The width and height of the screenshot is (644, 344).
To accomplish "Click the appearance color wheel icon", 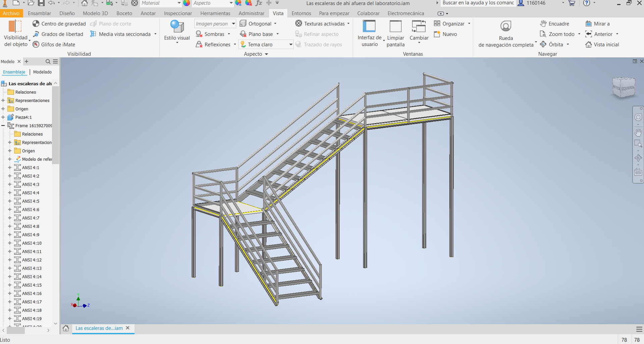I will 187,3.
